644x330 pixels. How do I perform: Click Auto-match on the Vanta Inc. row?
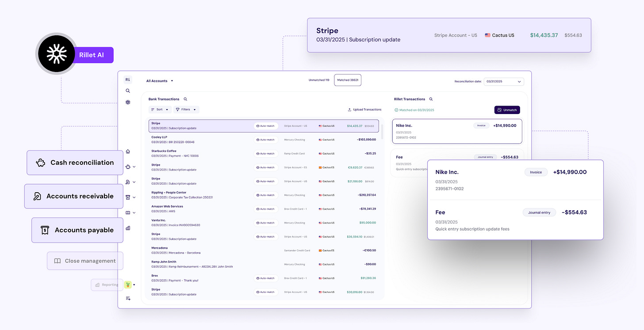tap(266, 223)
